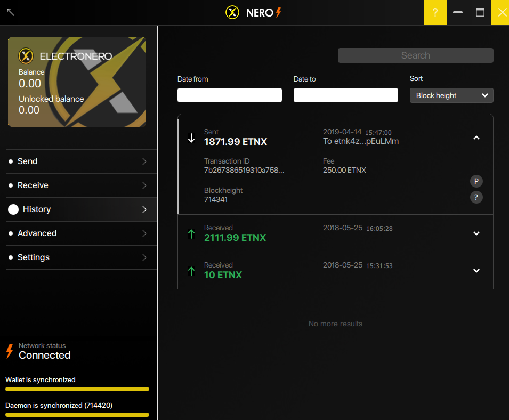
Task: Select the History menu item
Action: (82, 209)
